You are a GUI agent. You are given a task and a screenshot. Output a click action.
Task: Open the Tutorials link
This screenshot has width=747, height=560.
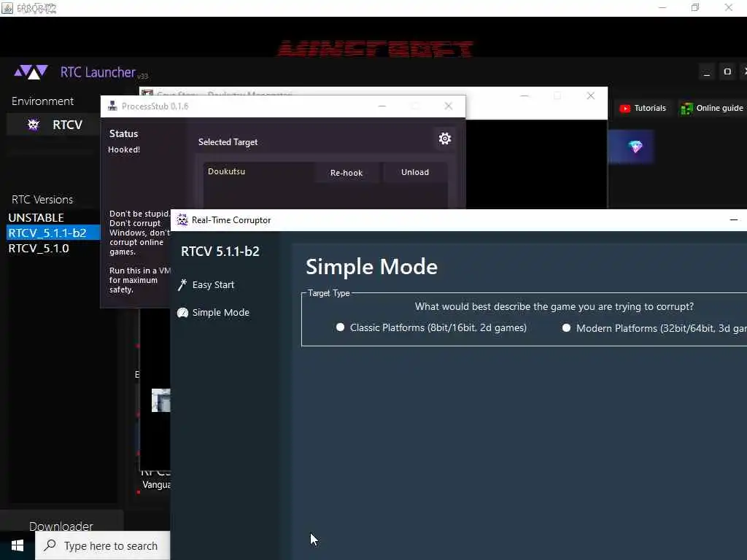coord(643,109)
